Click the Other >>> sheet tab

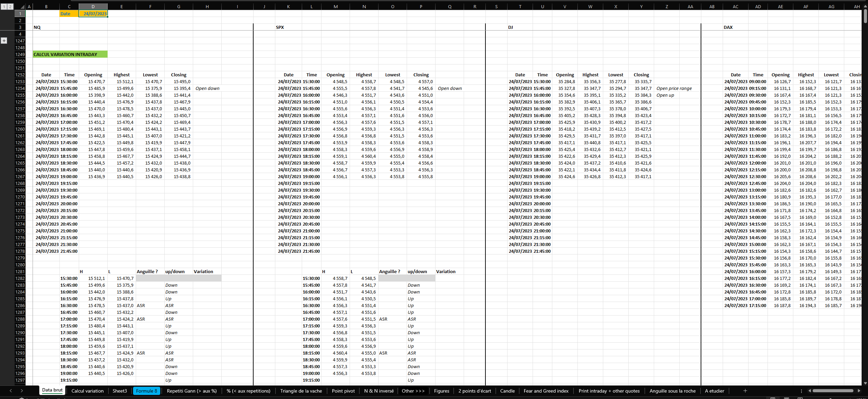(x=413, y=391)
